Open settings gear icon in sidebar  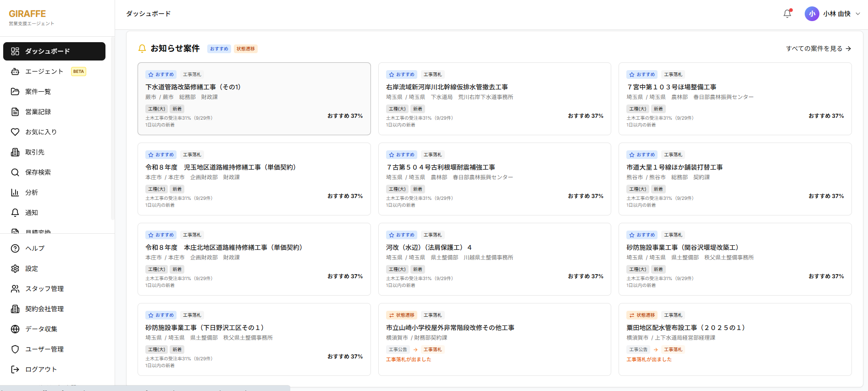point(15,269)
